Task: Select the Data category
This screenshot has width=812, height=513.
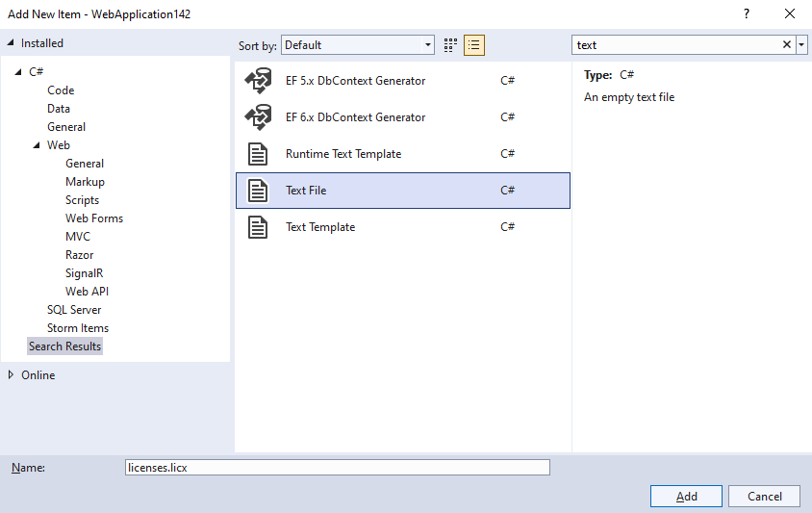Action: pos(59,109)
